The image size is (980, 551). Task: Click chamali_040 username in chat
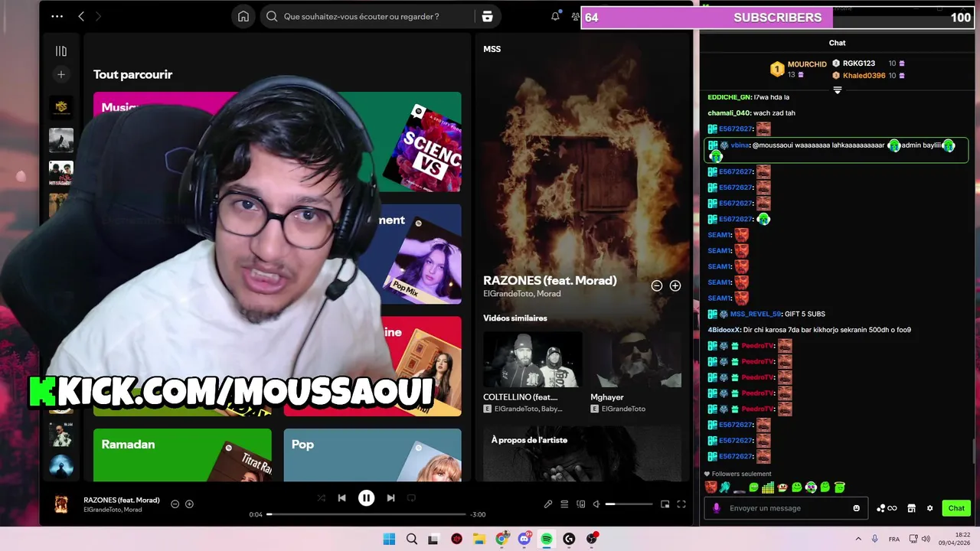pyautogui.click(x=729, y=113)
